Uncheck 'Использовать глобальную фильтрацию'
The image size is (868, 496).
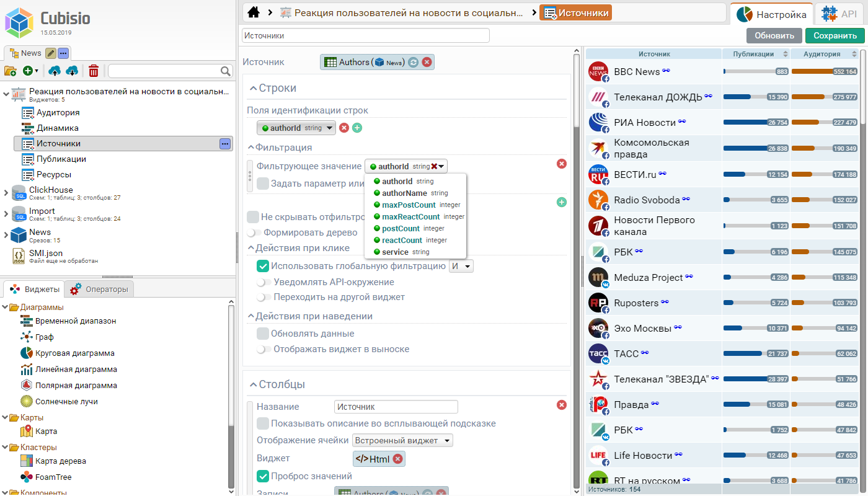click(263, 266)
